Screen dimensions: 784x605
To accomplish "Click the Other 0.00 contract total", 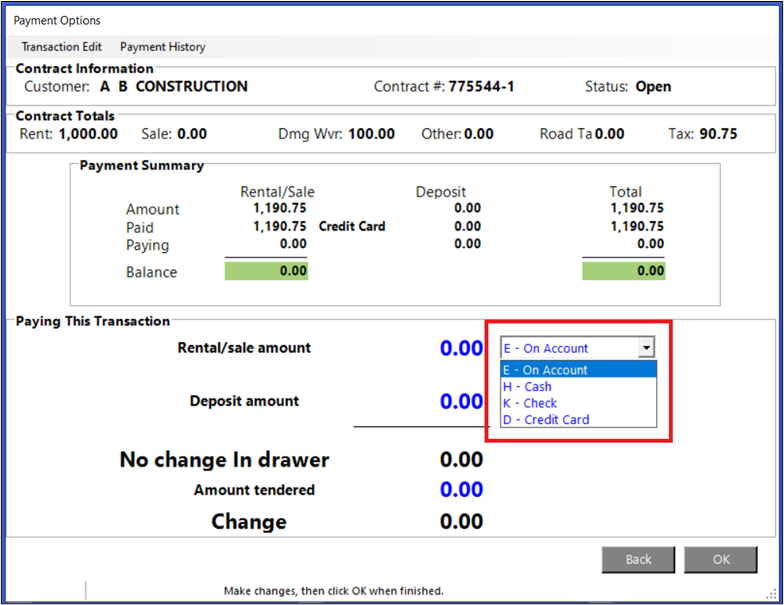I will 478,134.
